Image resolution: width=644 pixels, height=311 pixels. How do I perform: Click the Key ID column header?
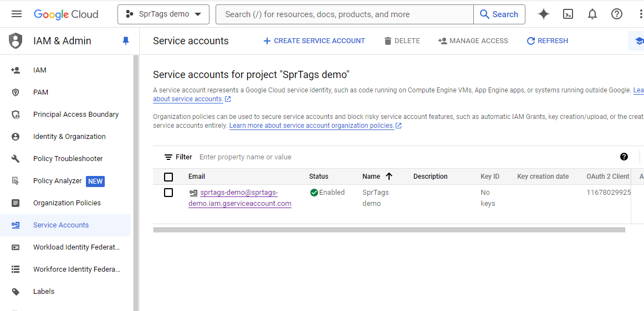490,177
